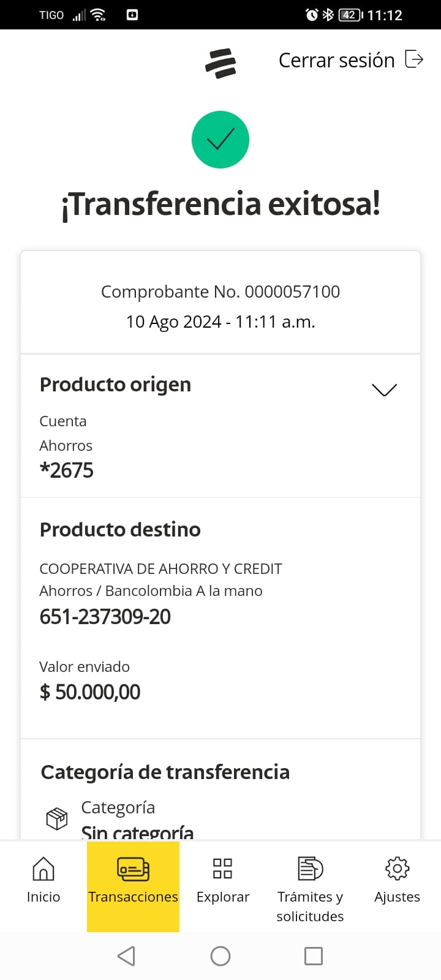
Task: Tap the green success checkmark icon
Action: [x=221, y=140]
